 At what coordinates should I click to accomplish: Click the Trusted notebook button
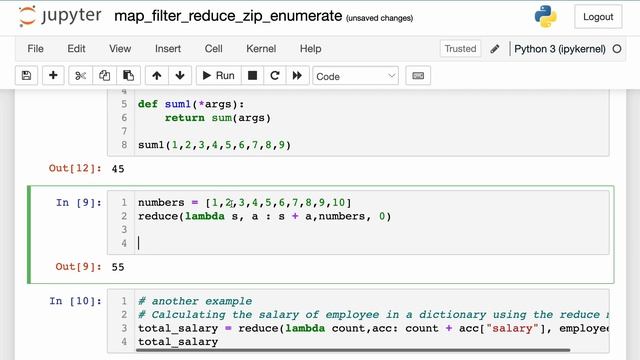pos(460,49)
